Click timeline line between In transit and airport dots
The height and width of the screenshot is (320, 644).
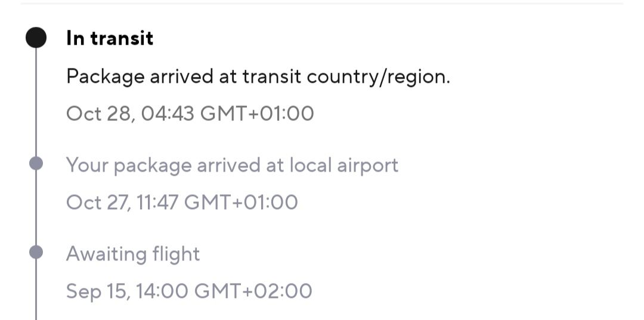(36, 101)
